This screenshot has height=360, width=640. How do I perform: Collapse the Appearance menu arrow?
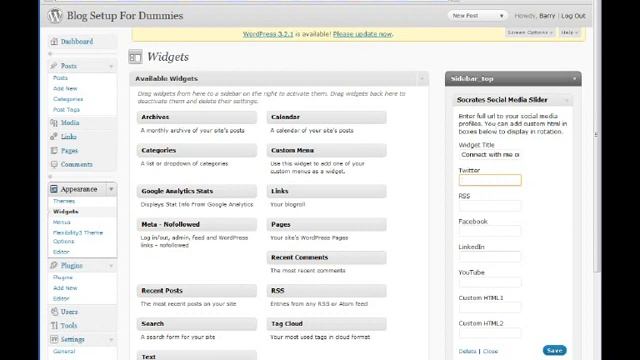coord(111,189)
